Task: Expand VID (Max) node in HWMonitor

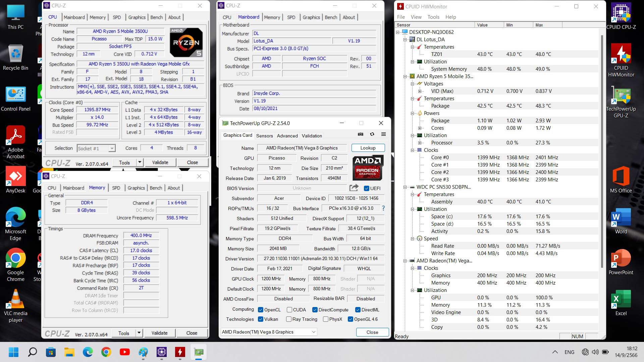Action: (x=420, y=91)
